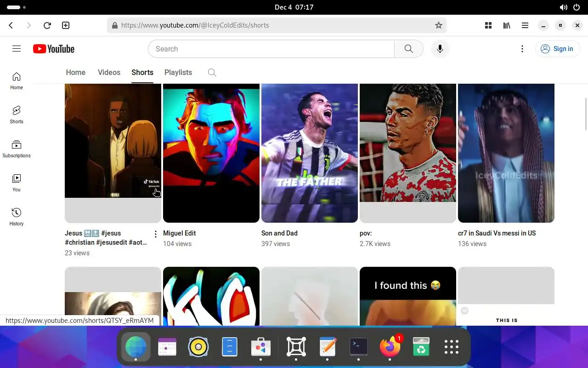Click the '397 views' text
588x368 pixels.
click(276, 244)
